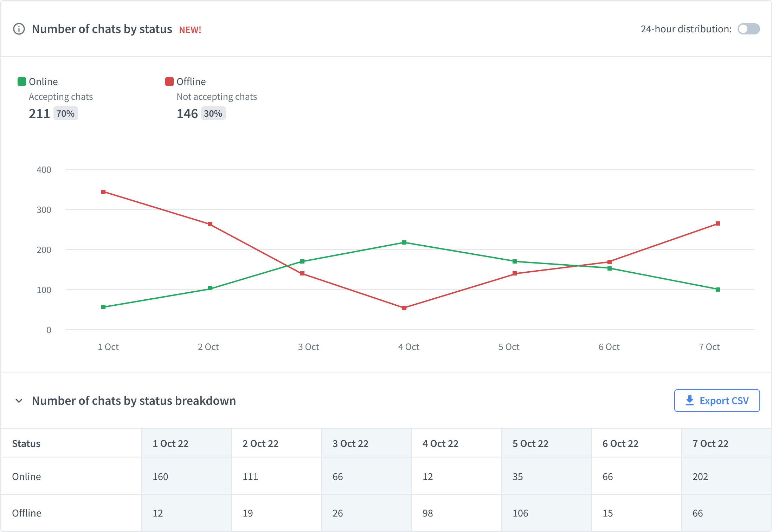Click the Offline cell value 19

point(248,513)
